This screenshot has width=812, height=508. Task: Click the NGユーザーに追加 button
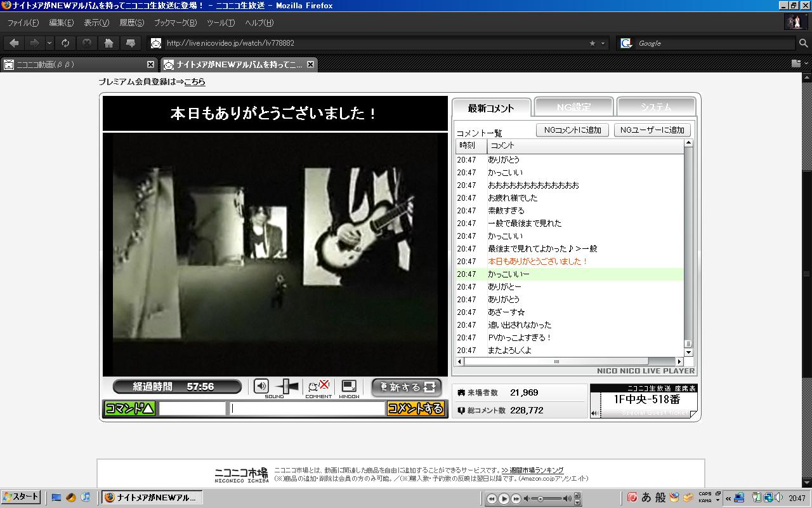click(652, 130)
